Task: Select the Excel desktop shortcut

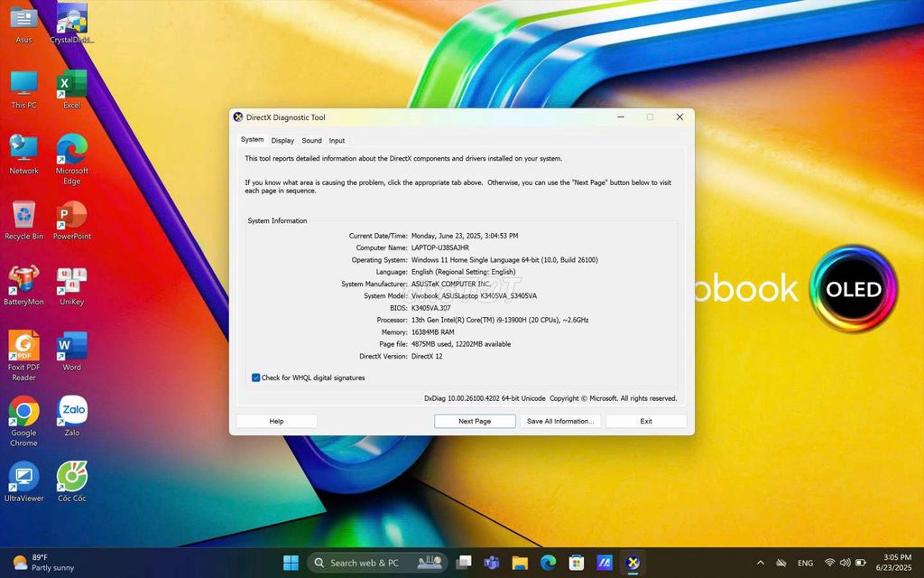Action: point(72,89)
